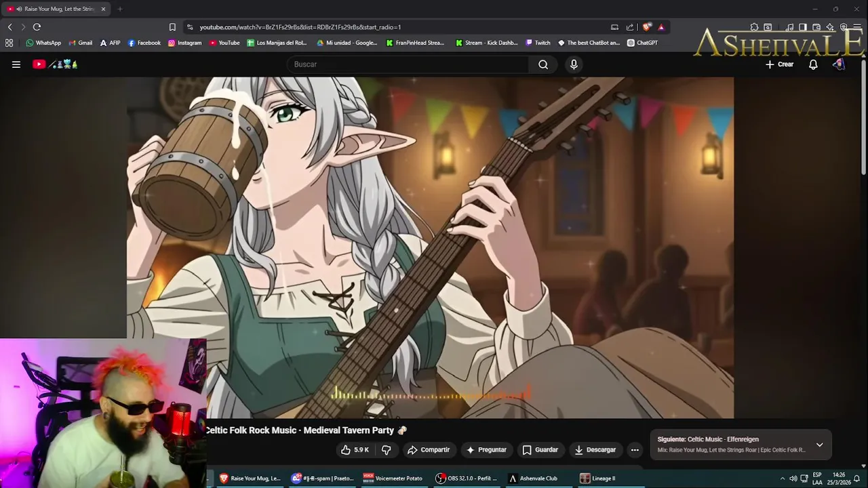Open the music note media control icon
This screenshot has width=868, height=488.
[790, 27]
